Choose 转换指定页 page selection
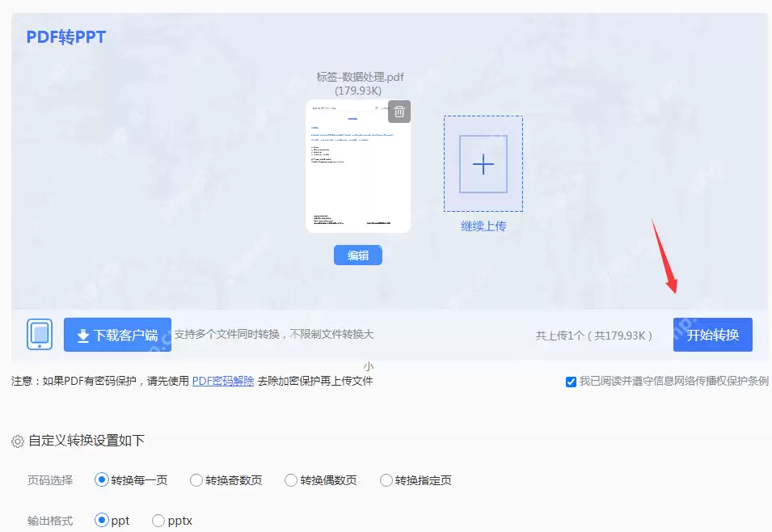 [x=386, y=479]
